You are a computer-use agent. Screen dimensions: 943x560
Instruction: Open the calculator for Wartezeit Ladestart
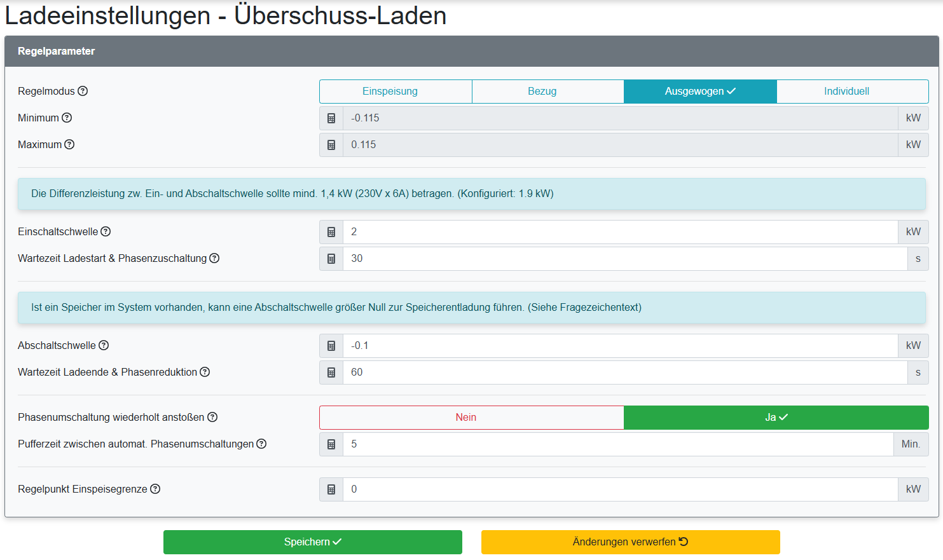[331, 258]
